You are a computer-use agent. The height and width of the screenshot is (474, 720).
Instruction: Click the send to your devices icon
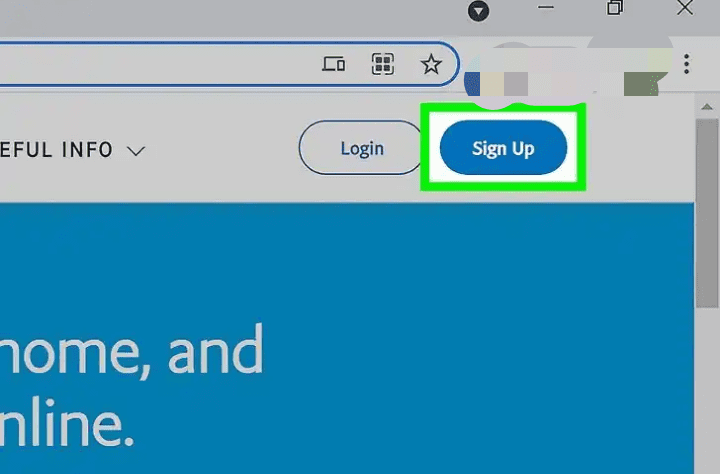tap(334, 64)
